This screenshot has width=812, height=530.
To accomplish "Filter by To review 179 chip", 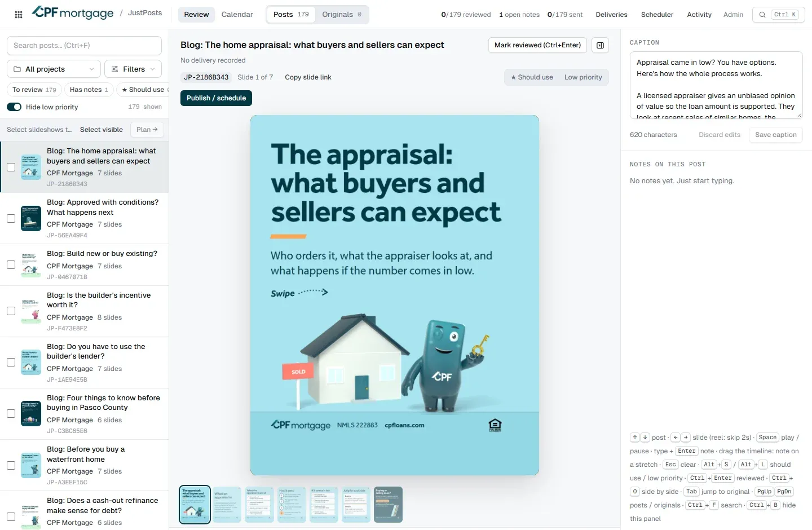I will [34, 90].
